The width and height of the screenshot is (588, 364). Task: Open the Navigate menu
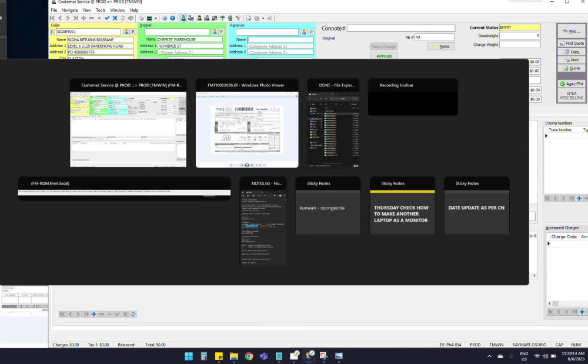pyautogui.click(x=70, y=10)
